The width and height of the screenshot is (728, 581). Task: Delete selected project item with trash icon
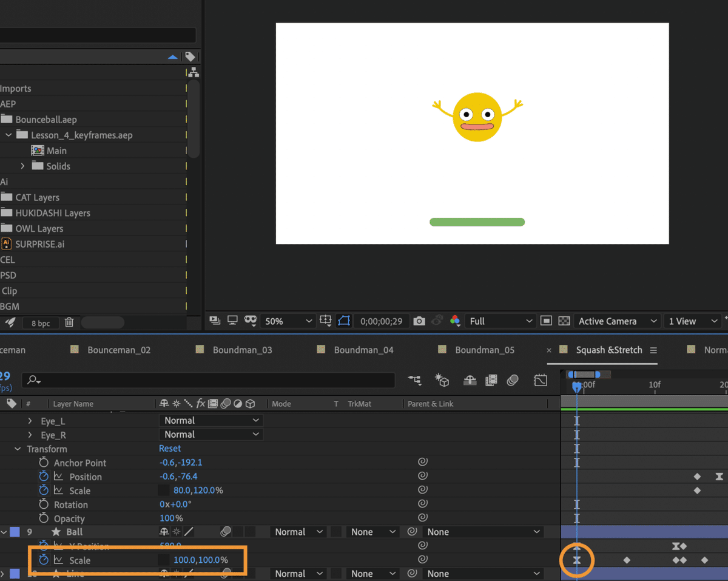[69, 323]
